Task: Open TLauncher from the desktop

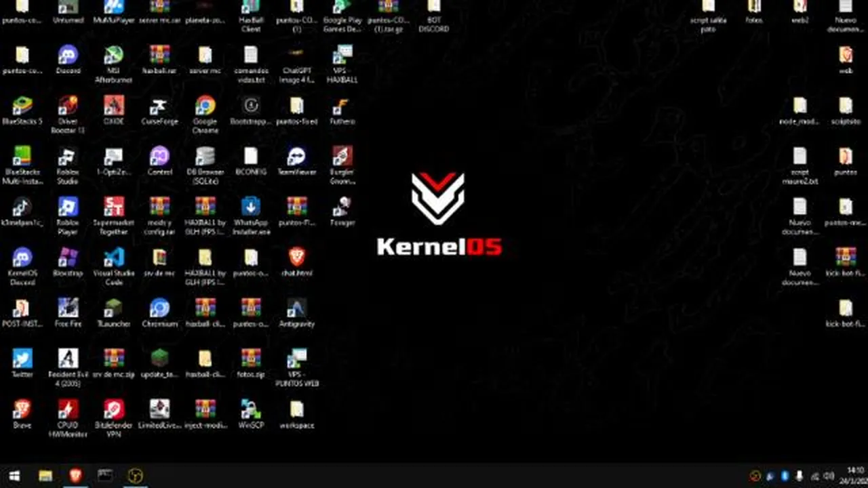Action: click(113, 313)
